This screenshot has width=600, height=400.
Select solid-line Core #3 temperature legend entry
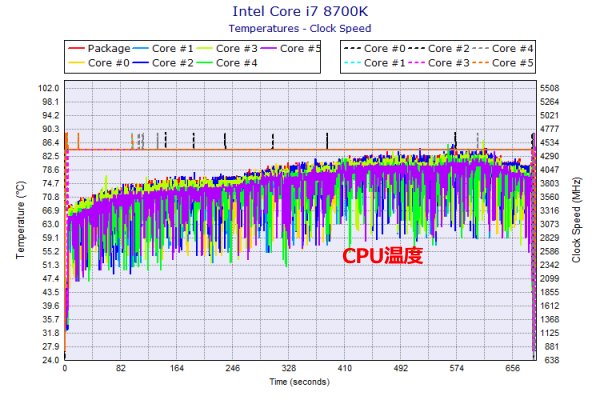click(x=227, y=49)
